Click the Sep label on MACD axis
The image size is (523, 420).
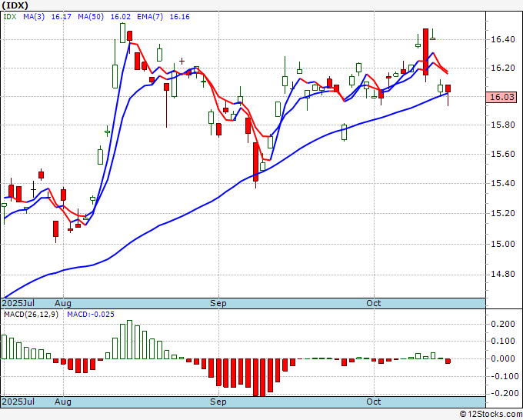coord(218,402)
